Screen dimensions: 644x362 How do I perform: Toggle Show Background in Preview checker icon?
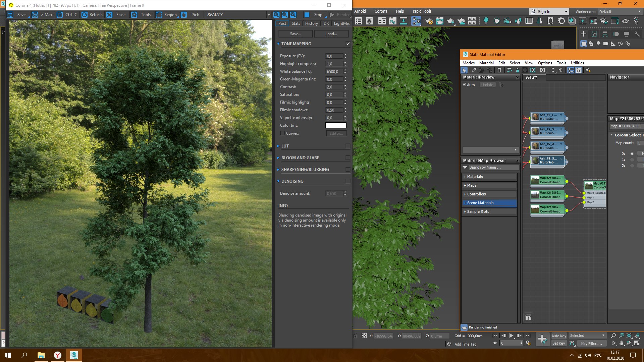coord(533,70)
